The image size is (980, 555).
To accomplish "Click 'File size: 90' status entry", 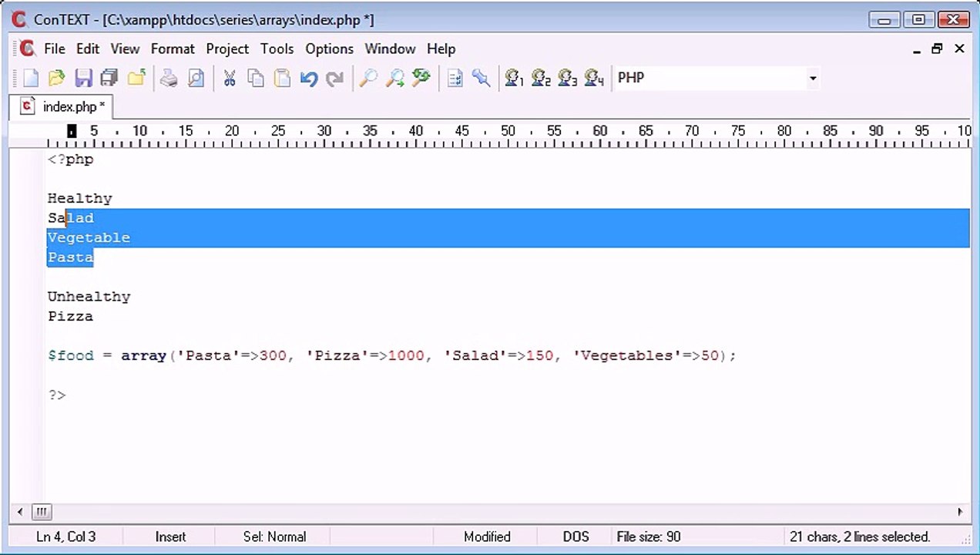I will [648, 536].
